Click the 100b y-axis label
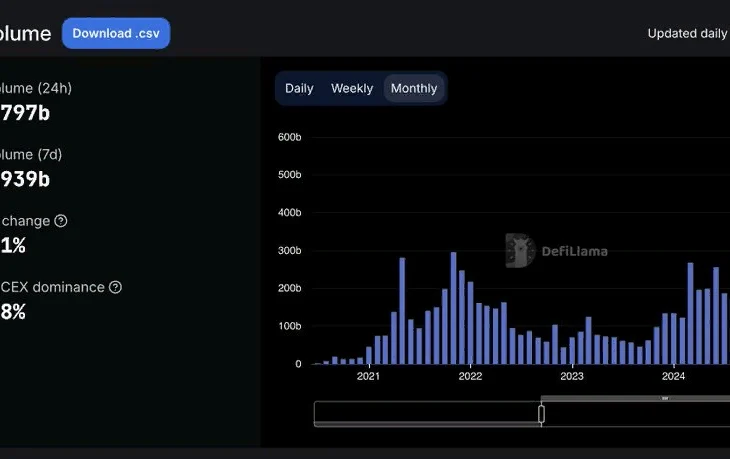Viewport: 730px width, 459px height. pos(290,326)
